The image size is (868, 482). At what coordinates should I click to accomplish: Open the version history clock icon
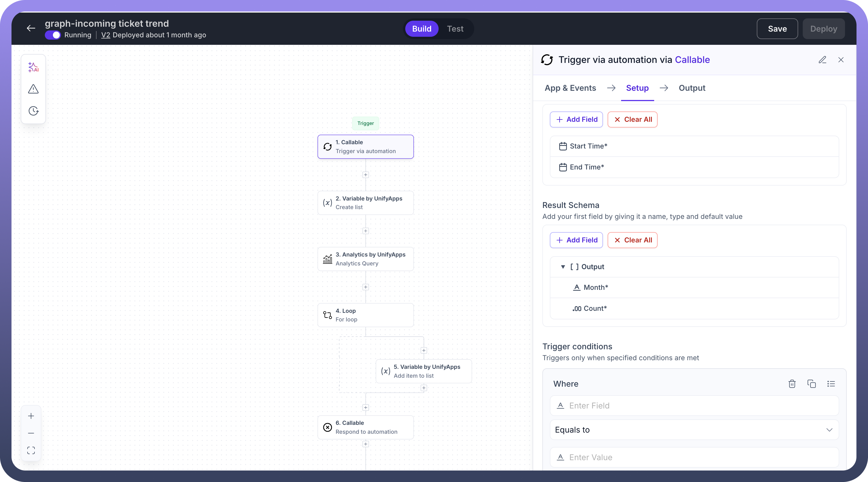33,111
